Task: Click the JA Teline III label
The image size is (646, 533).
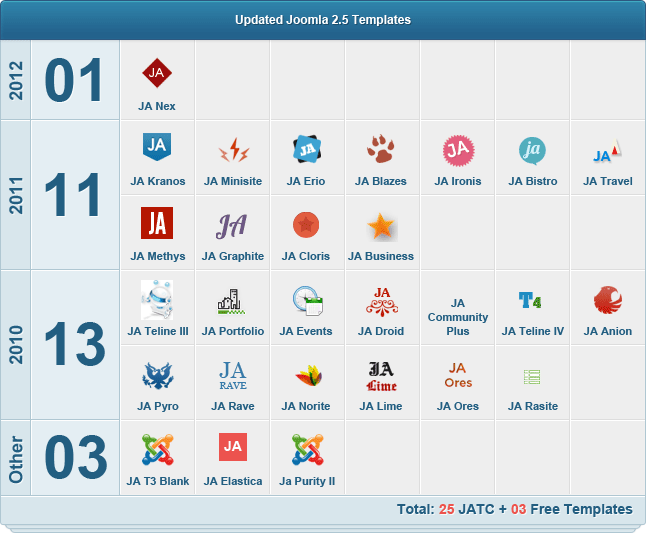Action: pyautogui.click(x=158, y=331)
